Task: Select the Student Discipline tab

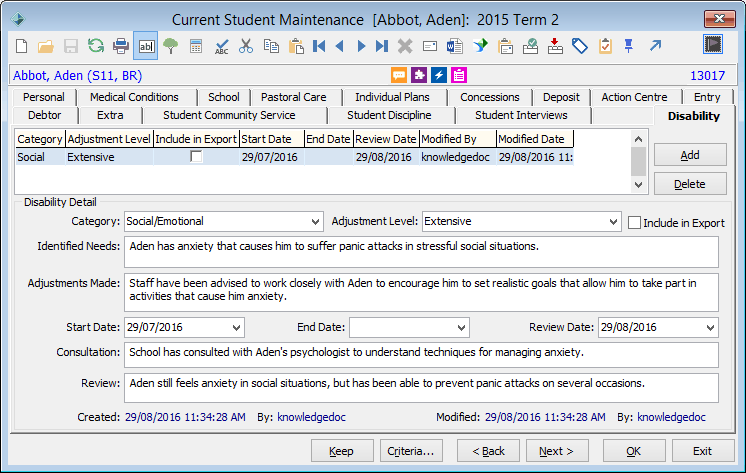Action: coord(389,115)
